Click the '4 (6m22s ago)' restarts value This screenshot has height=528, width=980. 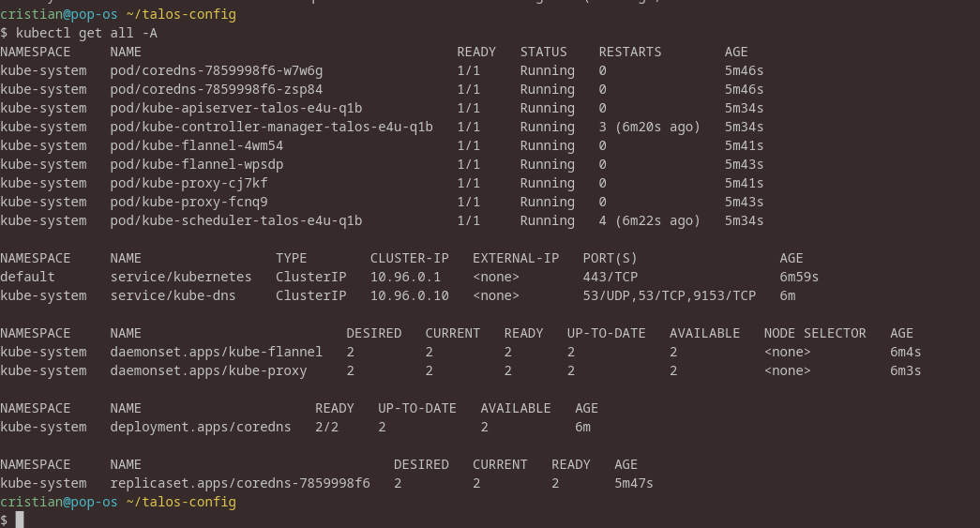coord(649,220)
